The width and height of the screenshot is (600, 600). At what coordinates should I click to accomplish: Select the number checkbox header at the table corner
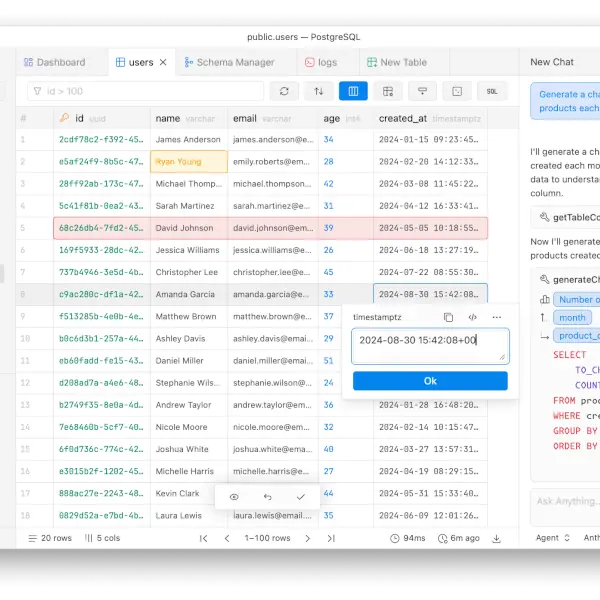pyautogui.click(x=22, y=118)
